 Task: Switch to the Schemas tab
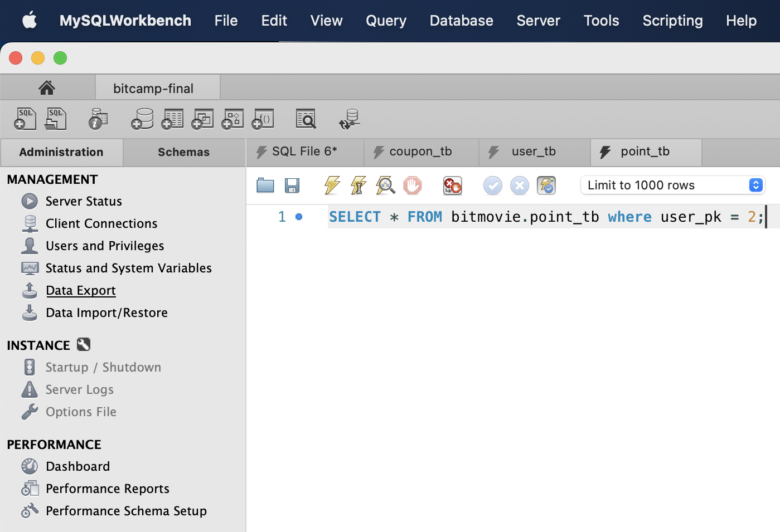tap(184, 152)
